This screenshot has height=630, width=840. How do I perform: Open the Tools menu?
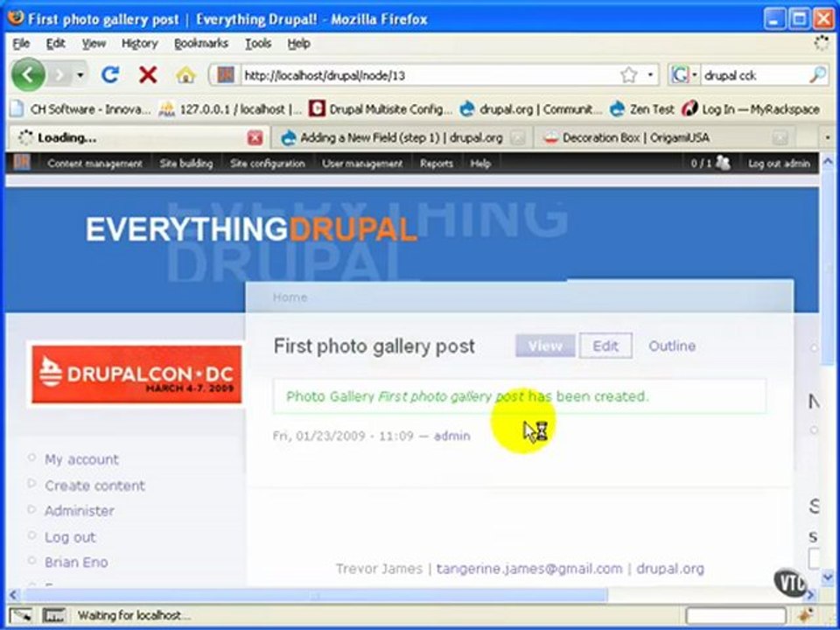point(257,44)
